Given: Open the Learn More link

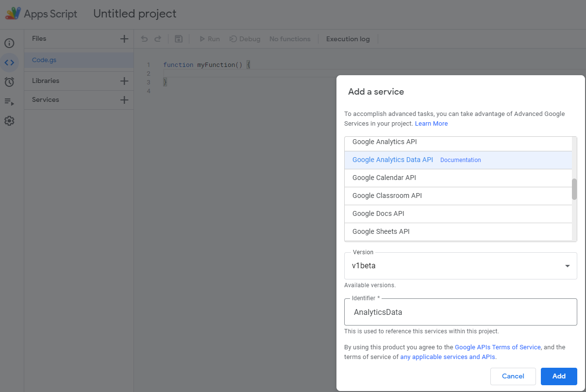Looking at the screenshot, I should [431, 124].
